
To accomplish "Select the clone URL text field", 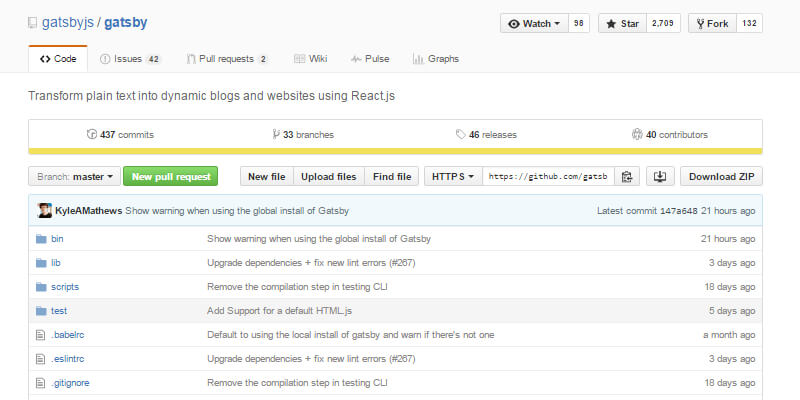I will 547,177.
